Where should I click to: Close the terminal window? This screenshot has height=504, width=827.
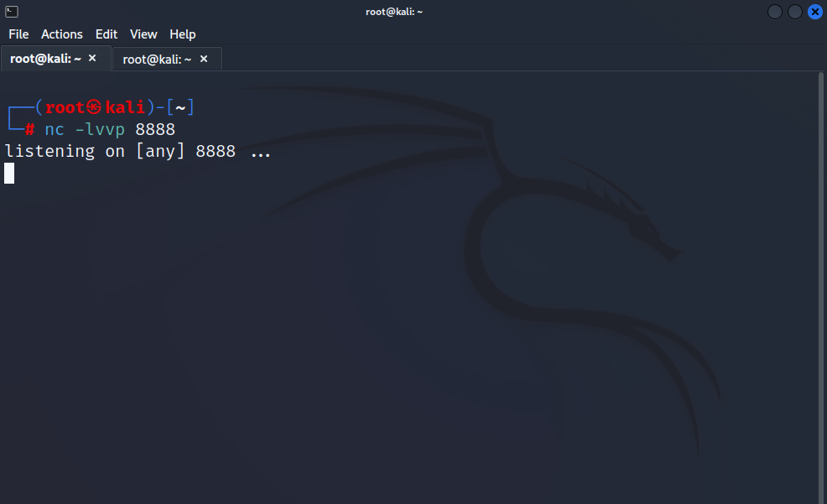tap(815, 12)
